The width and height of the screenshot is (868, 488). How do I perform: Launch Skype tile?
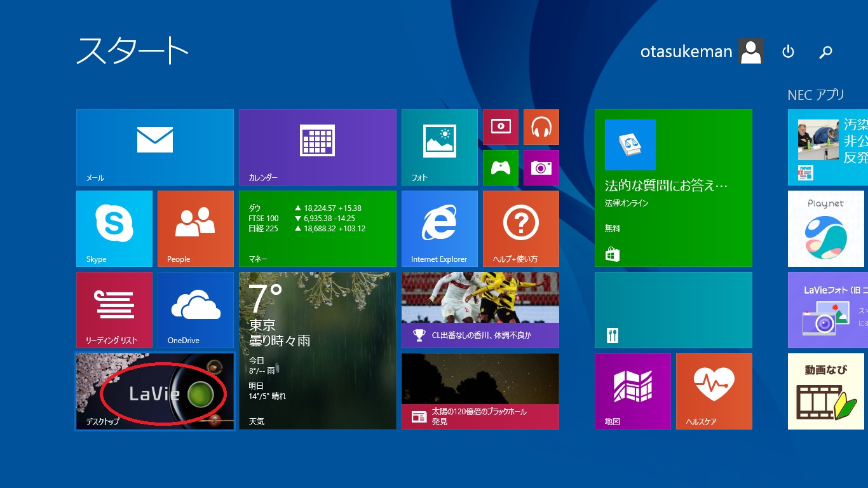114,229
